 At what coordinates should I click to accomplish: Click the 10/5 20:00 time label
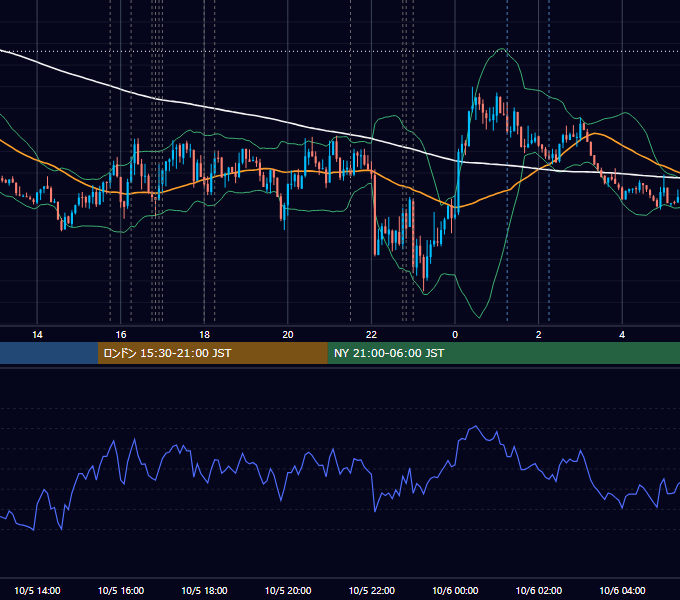(x=288, y=590)
